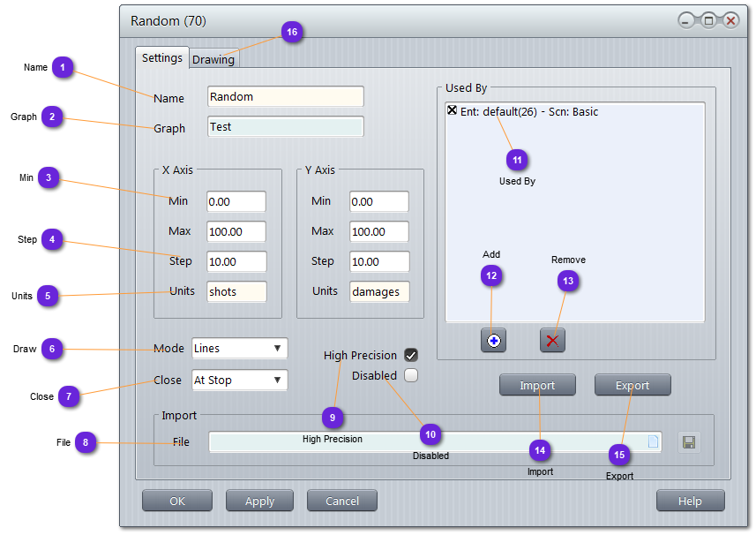
Task: Click the red X Remove icon
Action: pos(552,341)
